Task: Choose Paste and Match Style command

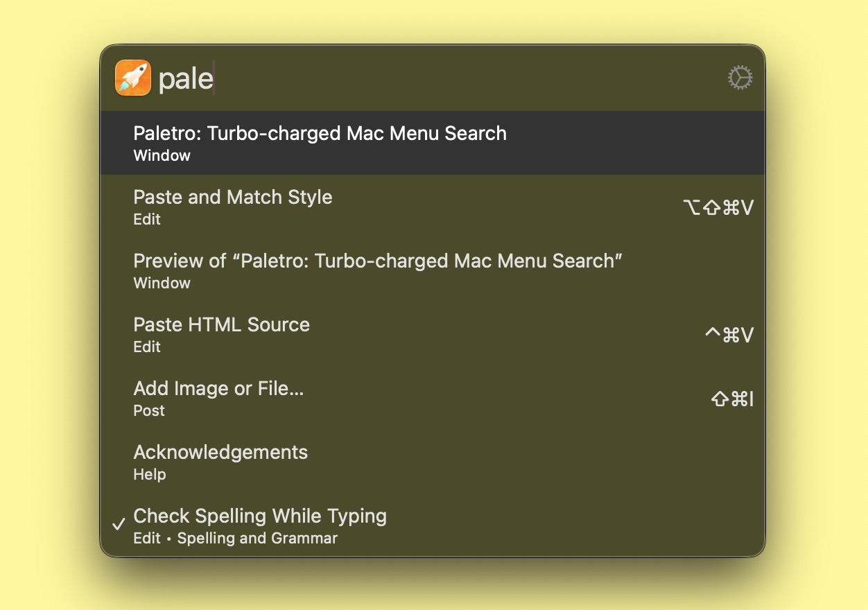Action: (x=233, y=198)
